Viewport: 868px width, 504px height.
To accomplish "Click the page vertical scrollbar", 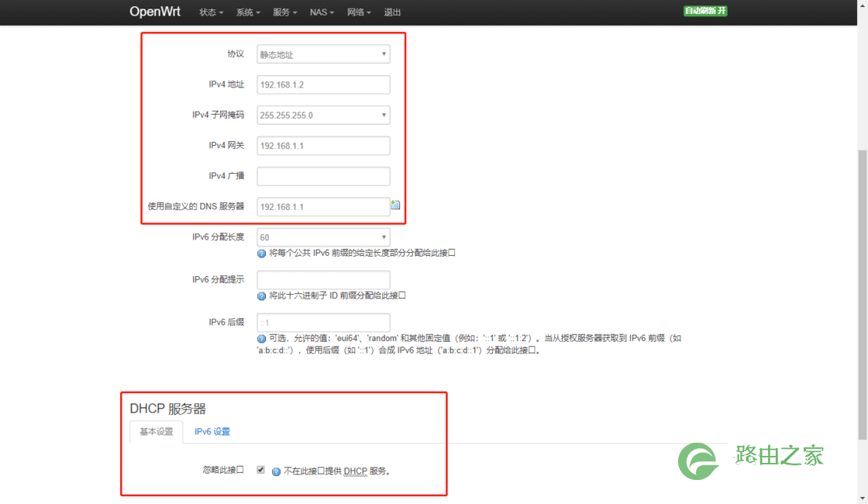I will 863,294.
